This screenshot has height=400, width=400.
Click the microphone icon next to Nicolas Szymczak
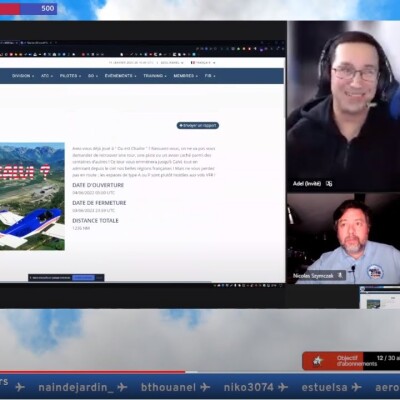click(x=340, y=276)
